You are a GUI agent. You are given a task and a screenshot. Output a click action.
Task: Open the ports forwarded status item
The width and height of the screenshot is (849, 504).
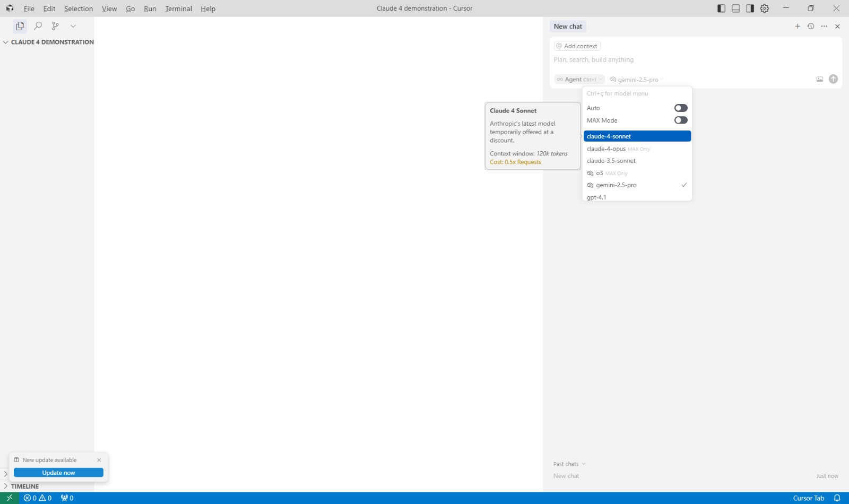coord(67,498)
